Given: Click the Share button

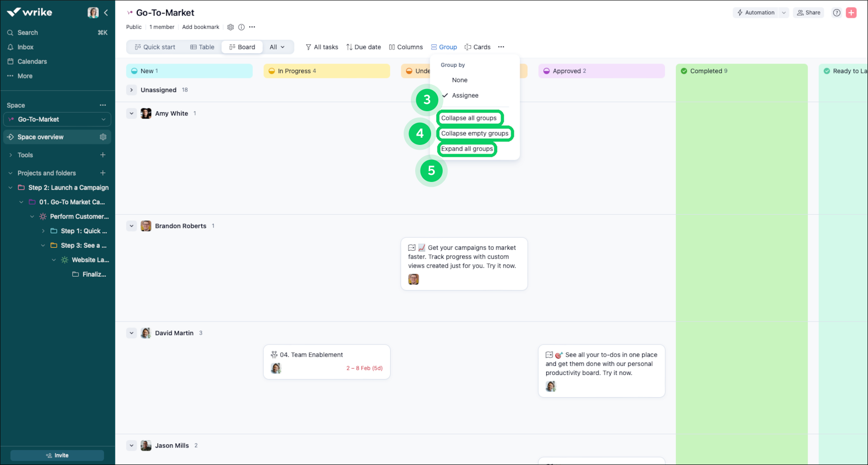Looking at the screenshot, I should [808, 13].
